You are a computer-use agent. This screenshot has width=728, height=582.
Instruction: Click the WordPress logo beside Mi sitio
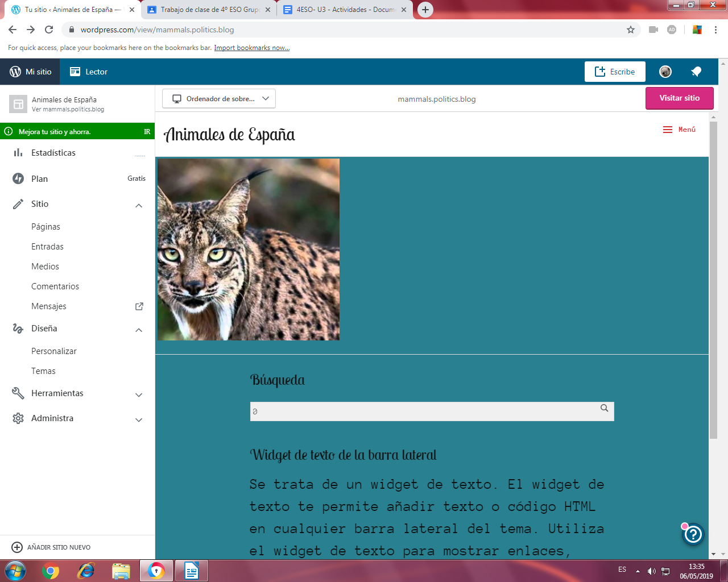tap(15, 72)
